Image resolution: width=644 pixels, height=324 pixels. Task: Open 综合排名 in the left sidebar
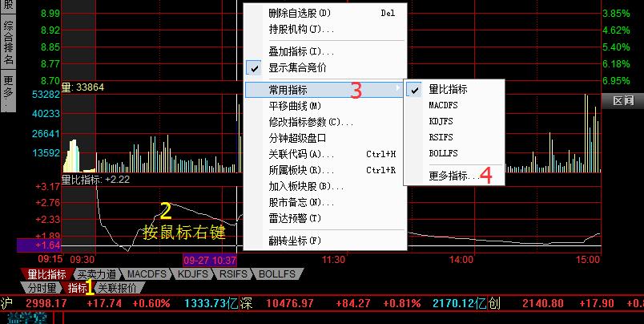point(8,45)
